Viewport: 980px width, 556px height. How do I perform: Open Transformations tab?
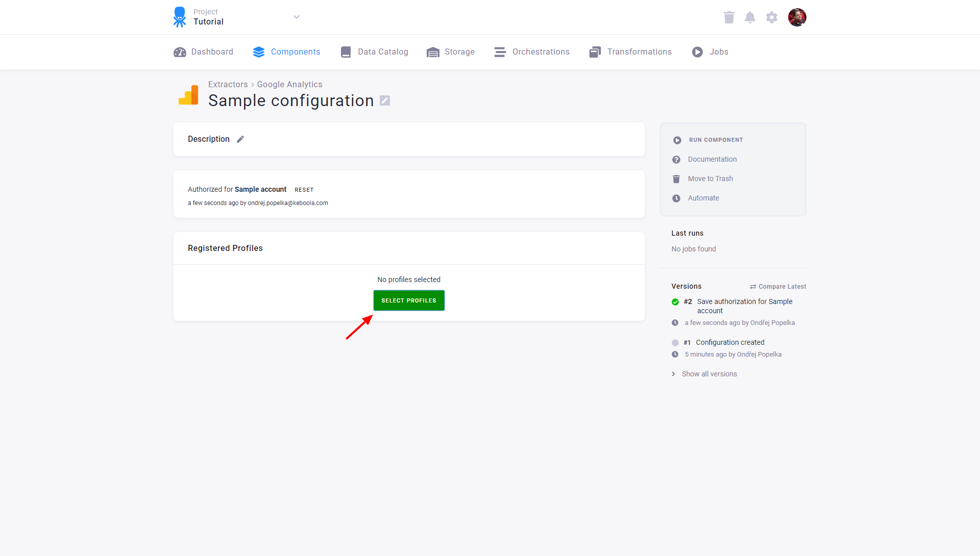click(x=630, y=52)
